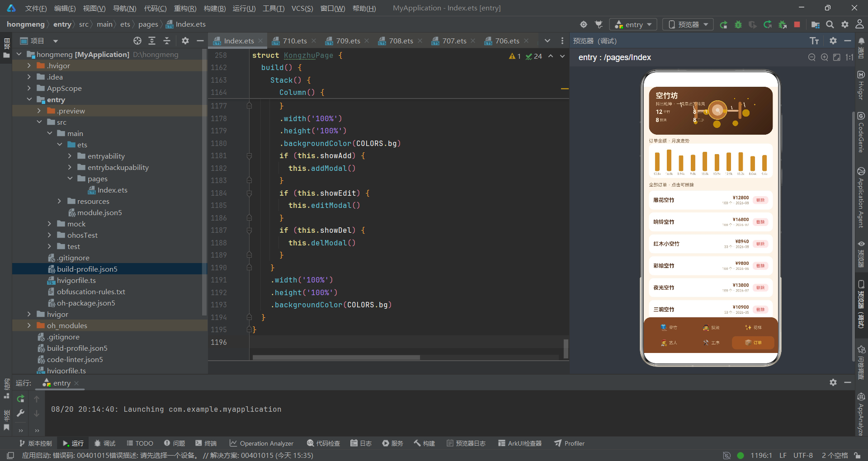Expand the oh_modules folder
The width and height of the screenshot is (868, 461).
pos(29,325)
